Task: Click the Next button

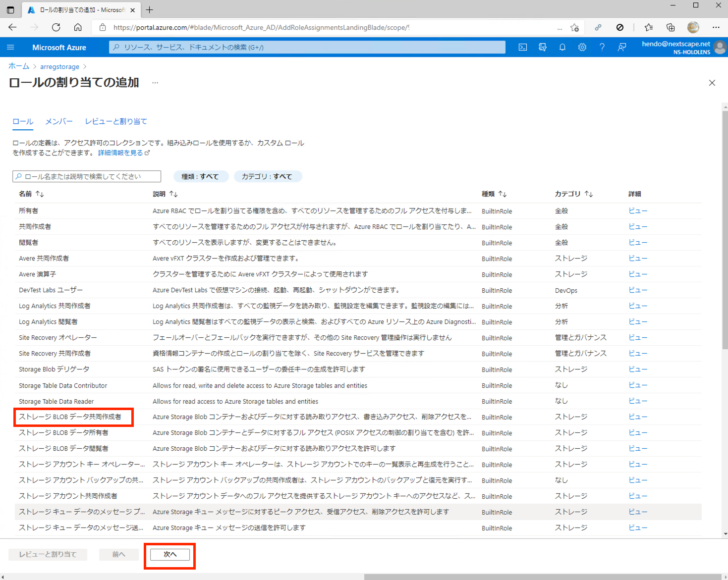Action: (x=170, y=554)
